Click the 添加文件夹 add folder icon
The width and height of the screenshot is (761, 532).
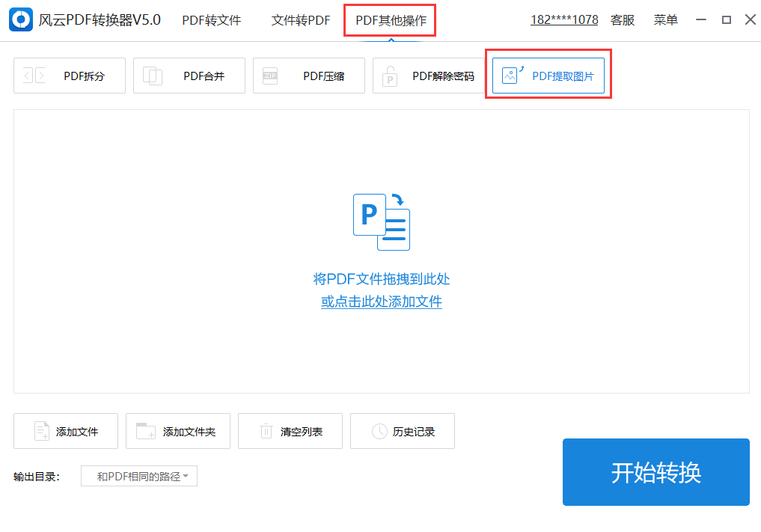click(145, 431)
